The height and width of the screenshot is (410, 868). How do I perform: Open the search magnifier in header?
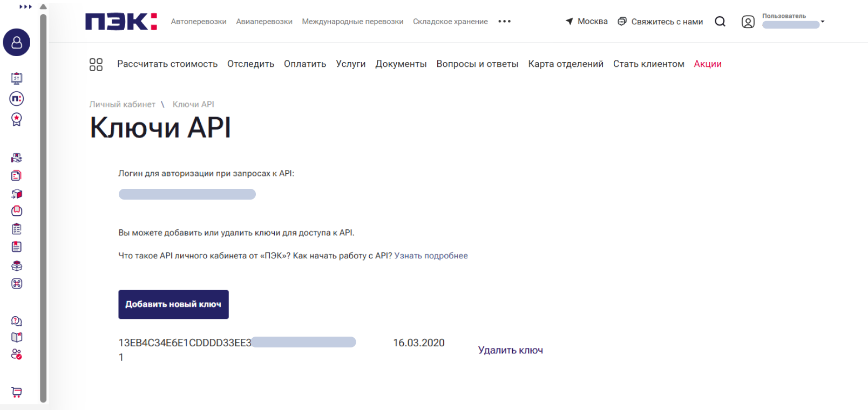pyautogui.click(x=720, y=22)
